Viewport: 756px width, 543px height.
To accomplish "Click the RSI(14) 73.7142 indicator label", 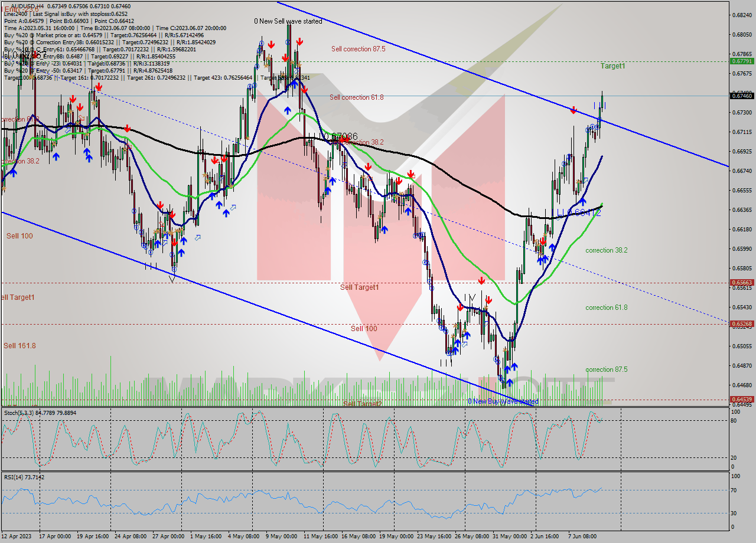I will [x=24, y=477].
